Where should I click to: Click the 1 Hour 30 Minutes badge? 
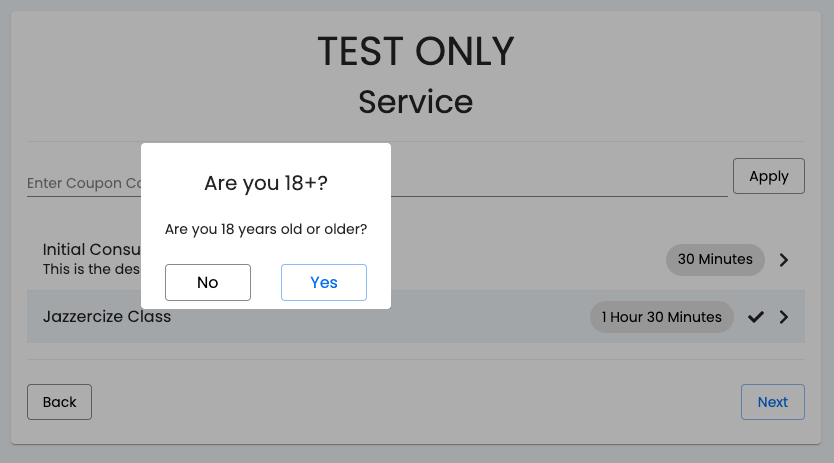(x=662, y=317)
